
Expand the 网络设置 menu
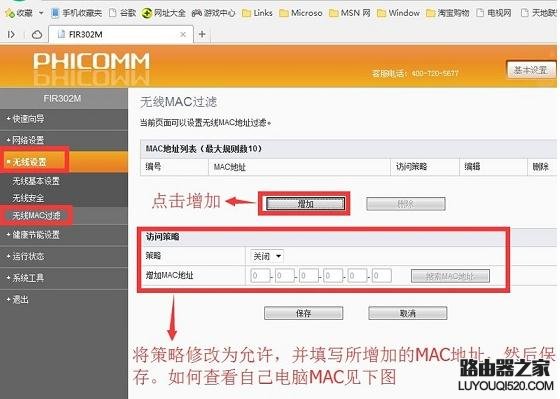pos(64,140)
